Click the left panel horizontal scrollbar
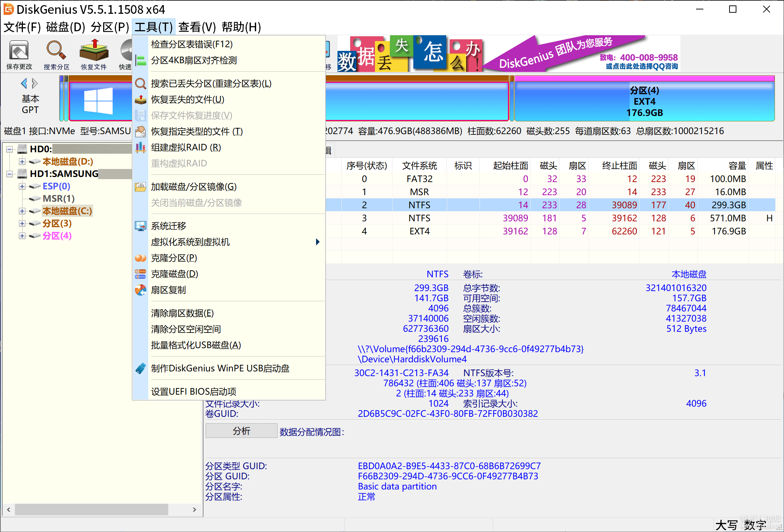Screen dimensions: 784x532 [x=91, y=509]
